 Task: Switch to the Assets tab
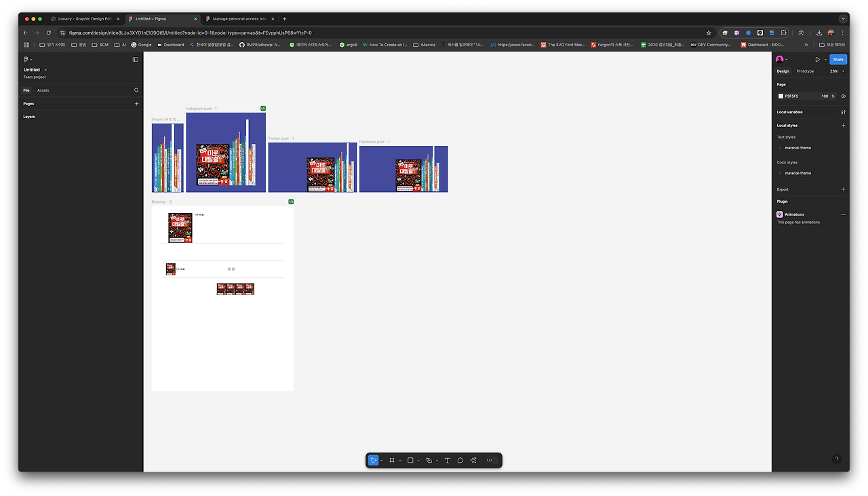pos(43,90)
